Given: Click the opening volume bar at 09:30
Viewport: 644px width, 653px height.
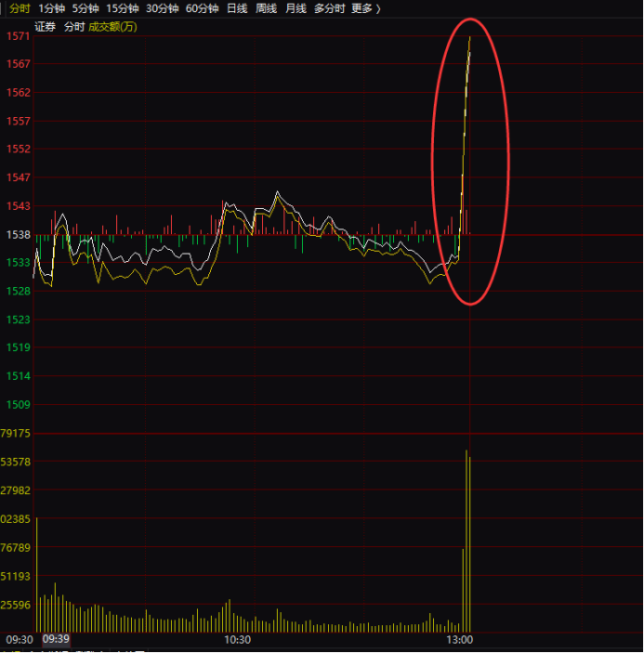Looking at the screenshot, I should pos(36,576).
